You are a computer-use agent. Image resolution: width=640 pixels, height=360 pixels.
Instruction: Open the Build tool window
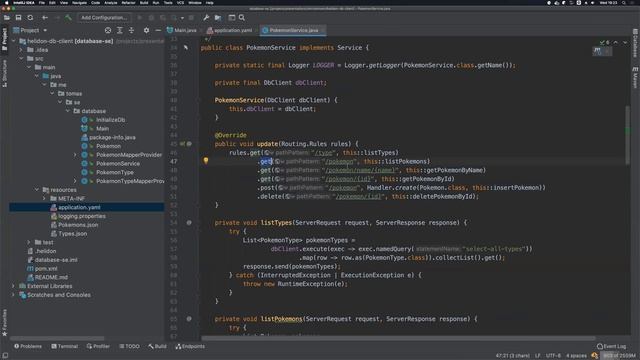[157, 346]
